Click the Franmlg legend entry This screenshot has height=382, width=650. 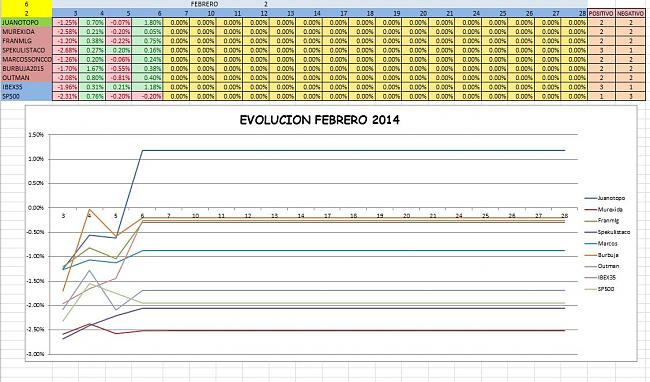[601, 221]
